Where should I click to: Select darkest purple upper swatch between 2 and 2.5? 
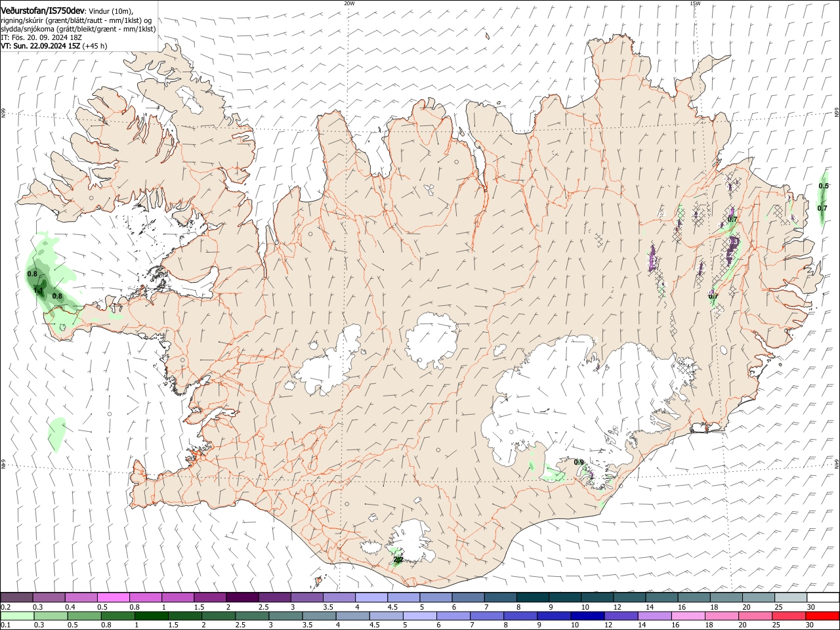click(x=242, y=597)
